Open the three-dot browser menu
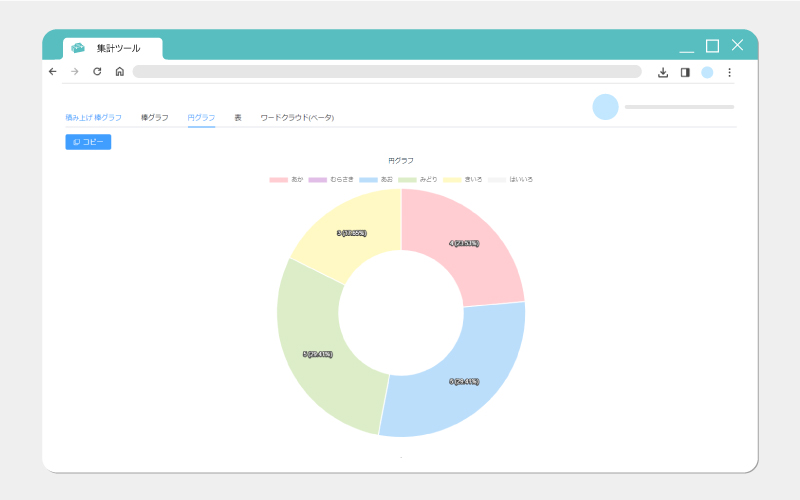This screenshot has height=500, width=800. (x=730, y=72)
